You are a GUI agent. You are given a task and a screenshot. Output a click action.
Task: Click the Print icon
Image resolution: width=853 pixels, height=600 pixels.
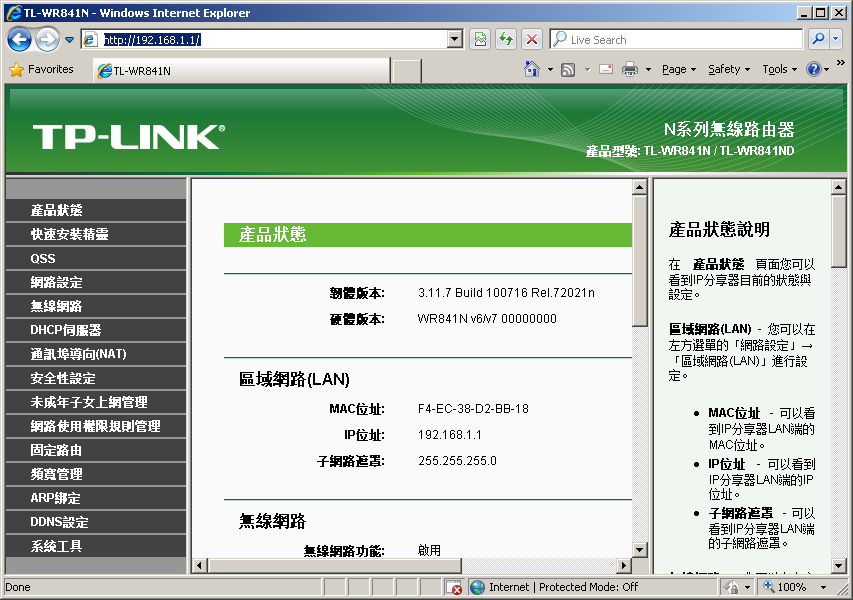[x=629, y=70]
